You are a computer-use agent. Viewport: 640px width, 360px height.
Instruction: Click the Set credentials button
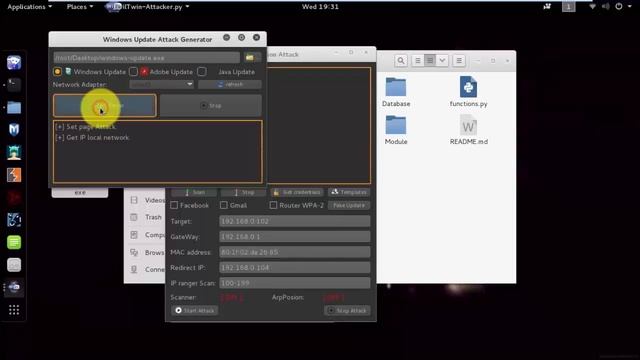pyautogui.click(x=297, y=192)
